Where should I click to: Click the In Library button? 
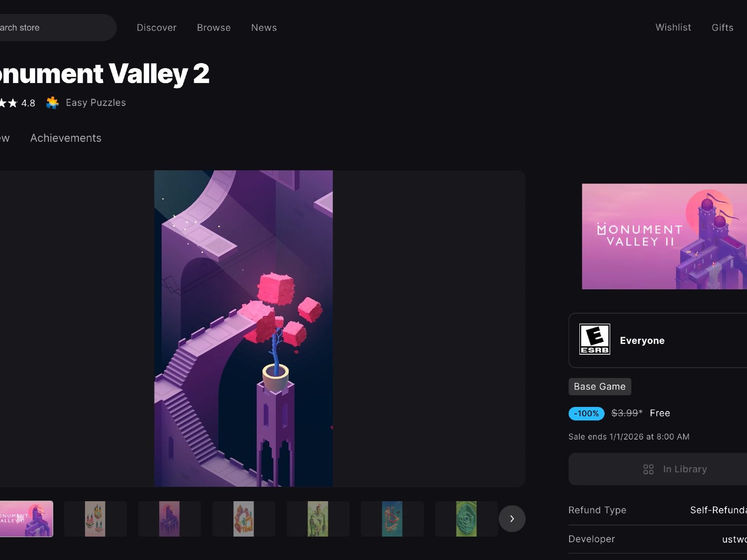(658, 469)
